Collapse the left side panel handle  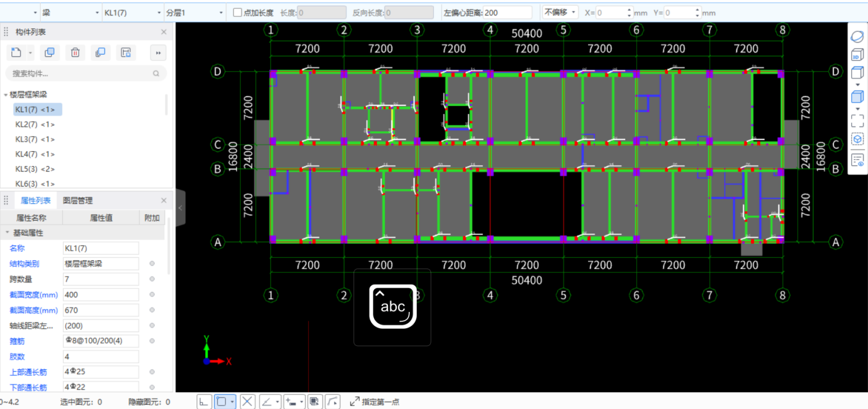pyautogui.click(x=180, y=208)
